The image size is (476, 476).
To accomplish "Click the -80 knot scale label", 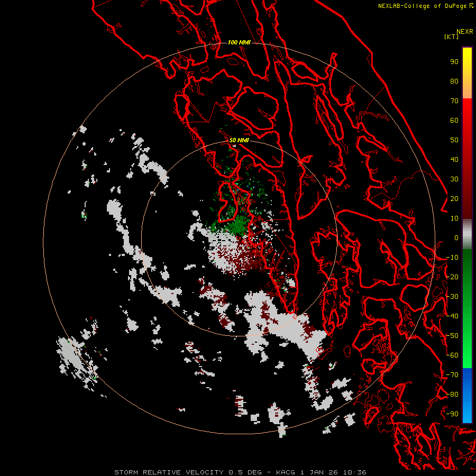I will coord(452,395).
